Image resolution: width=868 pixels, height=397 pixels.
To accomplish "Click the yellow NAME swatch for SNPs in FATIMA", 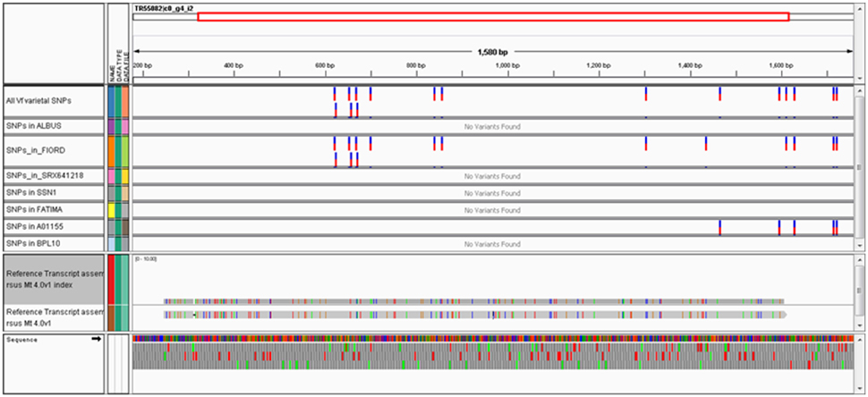I will (111, 210).
